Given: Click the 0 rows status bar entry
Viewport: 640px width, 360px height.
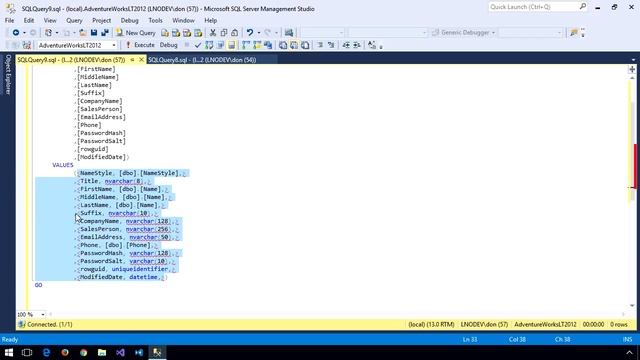Looking at the screenshot, I should [619, 324].
